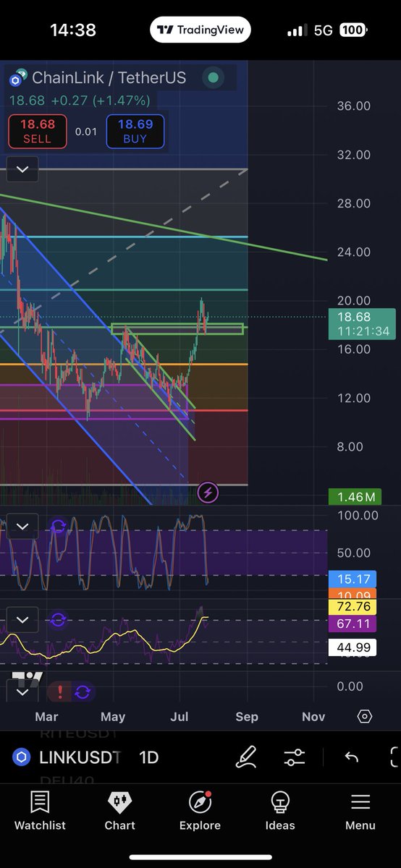Tap the purple lightning bolt icon
This screenshot has width=401, height=868.
coord(208,493)
